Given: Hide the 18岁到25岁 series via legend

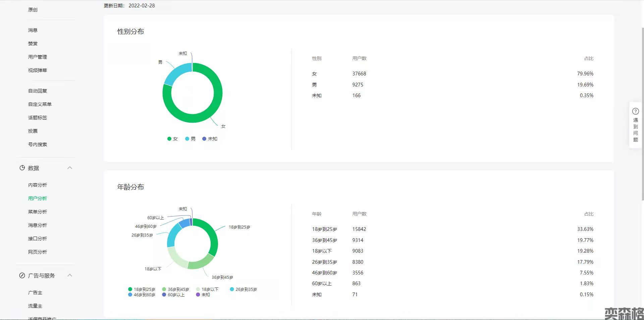Looking at the screenshot, I should (x=142, y=289).
